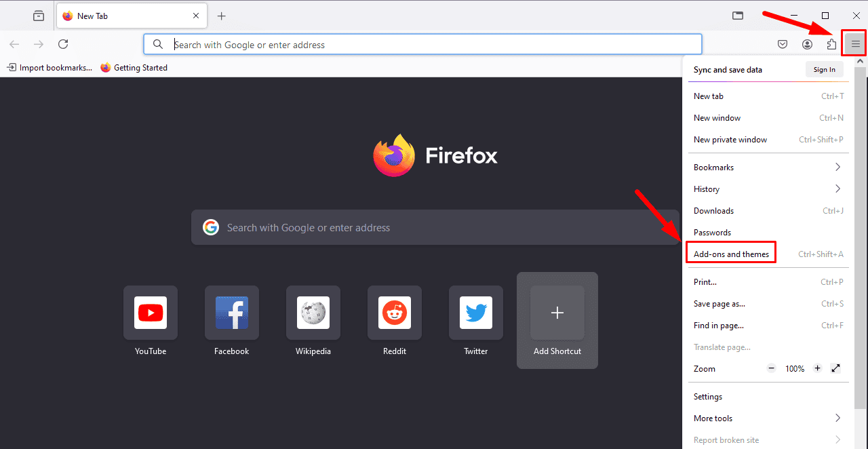Expand the History submenu
The image size is (868, 449).
pyautogui.click(x=766, y=189)
